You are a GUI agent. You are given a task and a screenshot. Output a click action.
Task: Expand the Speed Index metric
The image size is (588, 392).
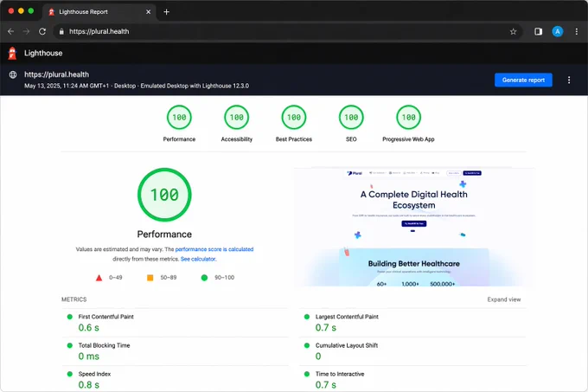176,379
